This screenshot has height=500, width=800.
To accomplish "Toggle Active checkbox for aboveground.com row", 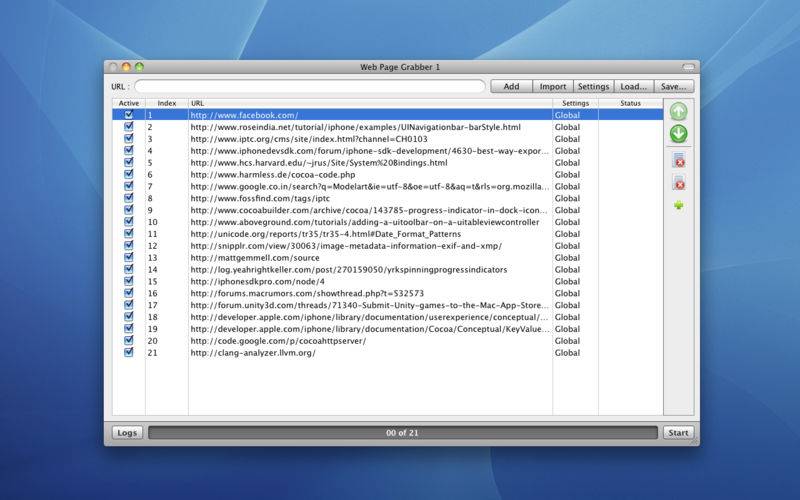I will tap(129, 221).
